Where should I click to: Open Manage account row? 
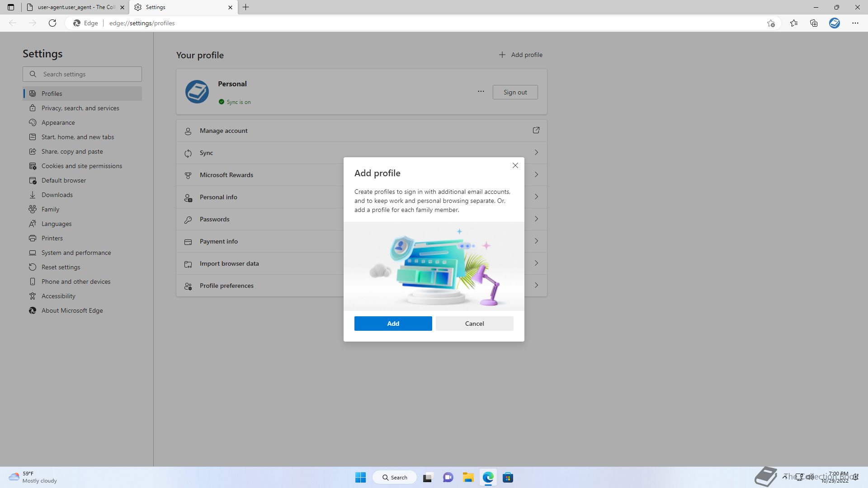click(x=362, y=131)
